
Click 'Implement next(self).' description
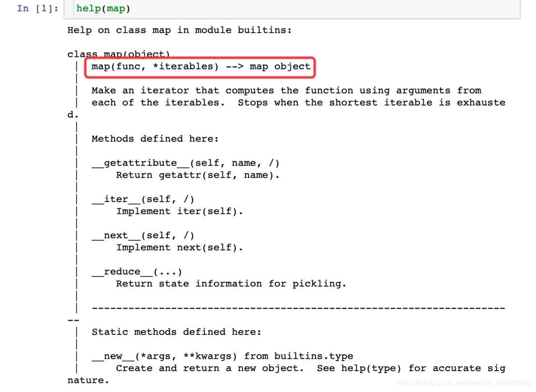[180, 248]
